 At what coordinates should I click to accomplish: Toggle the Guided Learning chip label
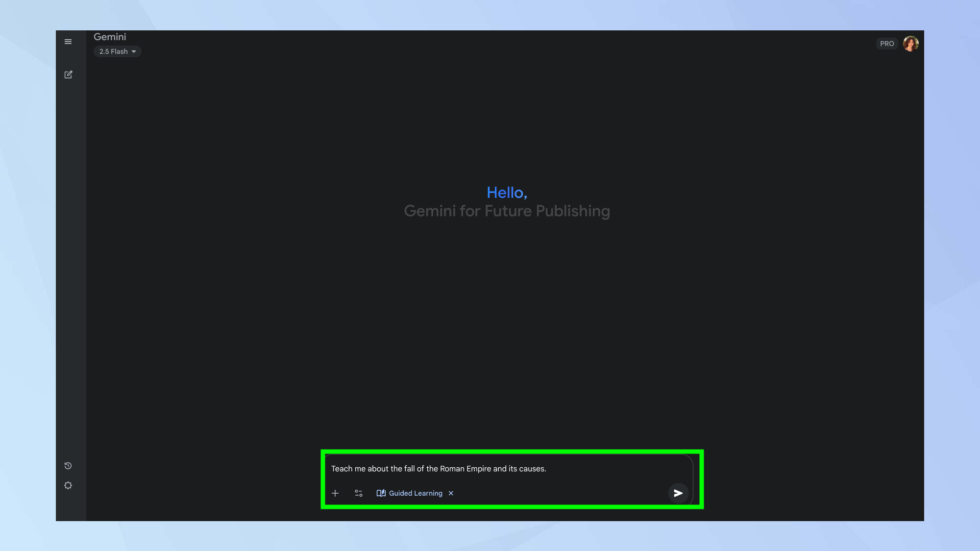[416, 493]
